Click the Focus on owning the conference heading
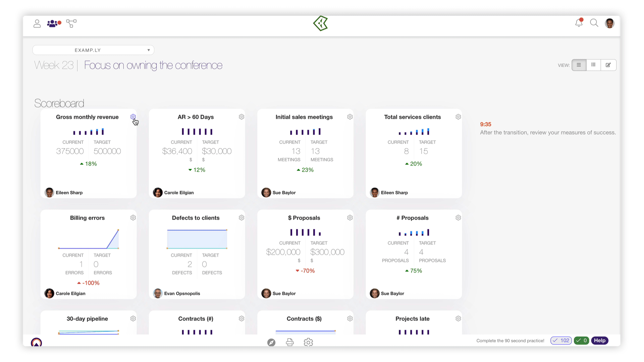This screenshot has width=644, height=362. click(153, 65)
